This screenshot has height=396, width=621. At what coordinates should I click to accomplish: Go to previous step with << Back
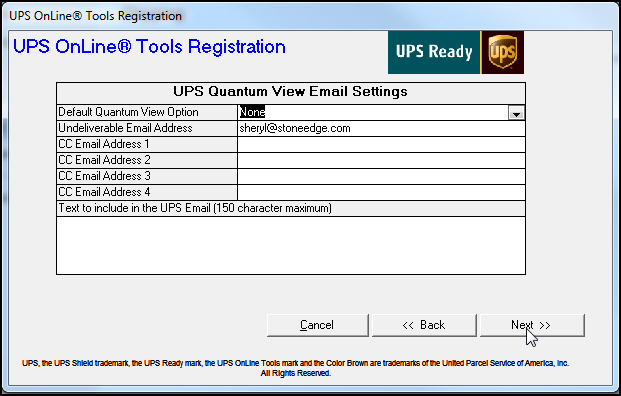tap(424, 326)
